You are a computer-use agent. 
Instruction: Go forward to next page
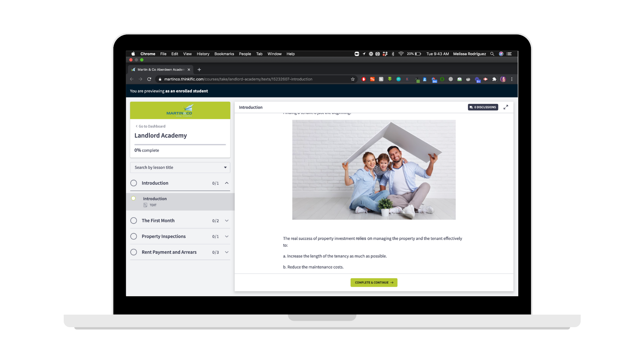(x=141, y=79)
